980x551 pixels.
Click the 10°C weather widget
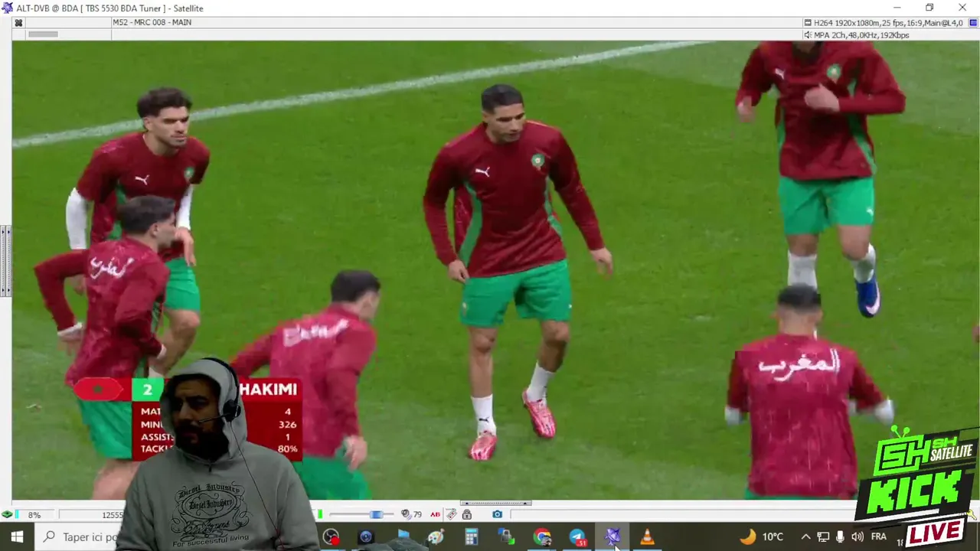[762, 536]
